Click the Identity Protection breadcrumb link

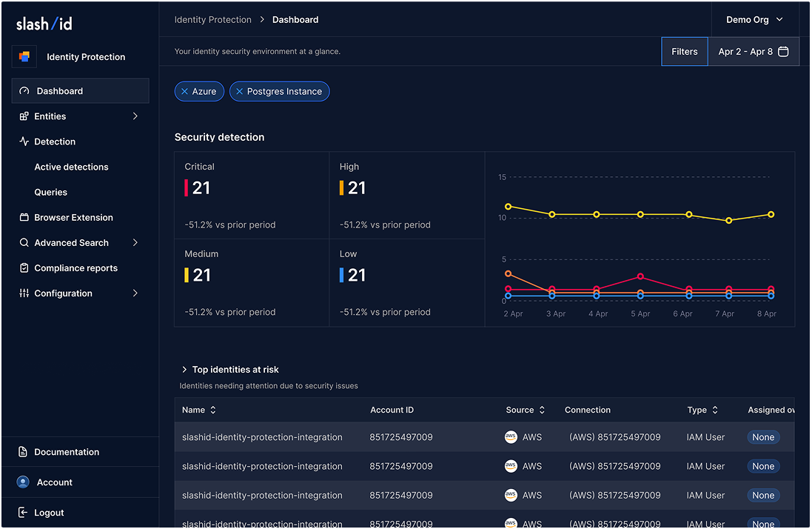[212, 20]
